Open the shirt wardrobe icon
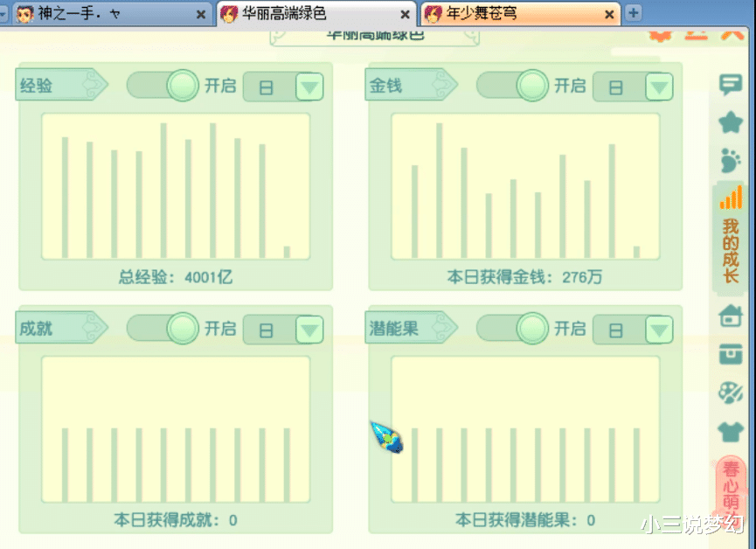756x549 pixels. (x=731, y=431)
